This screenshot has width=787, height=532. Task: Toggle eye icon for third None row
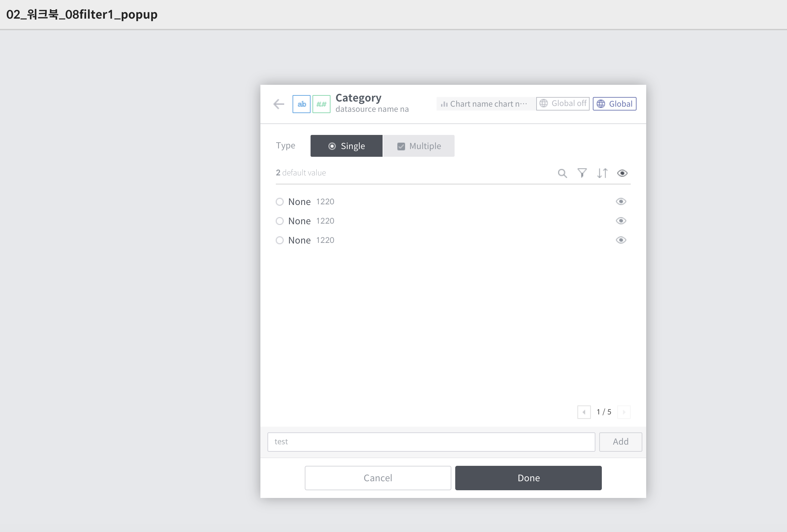pyautogui.click(x=621, y=240)
